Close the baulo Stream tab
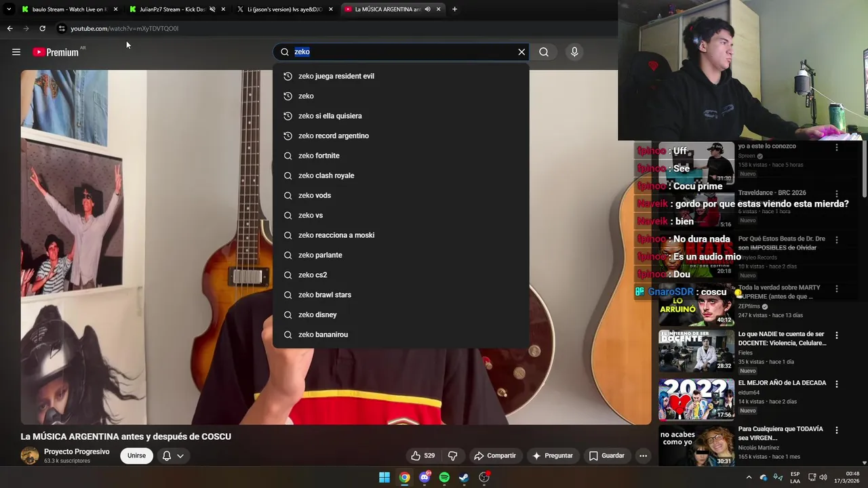 115,9
